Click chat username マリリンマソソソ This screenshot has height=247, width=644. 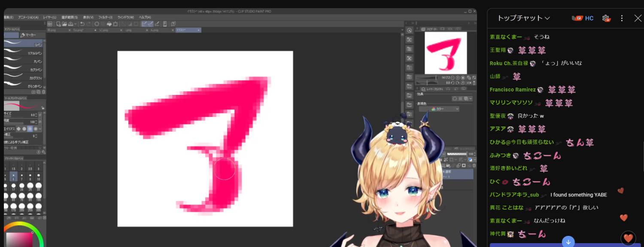pos(511,103)
